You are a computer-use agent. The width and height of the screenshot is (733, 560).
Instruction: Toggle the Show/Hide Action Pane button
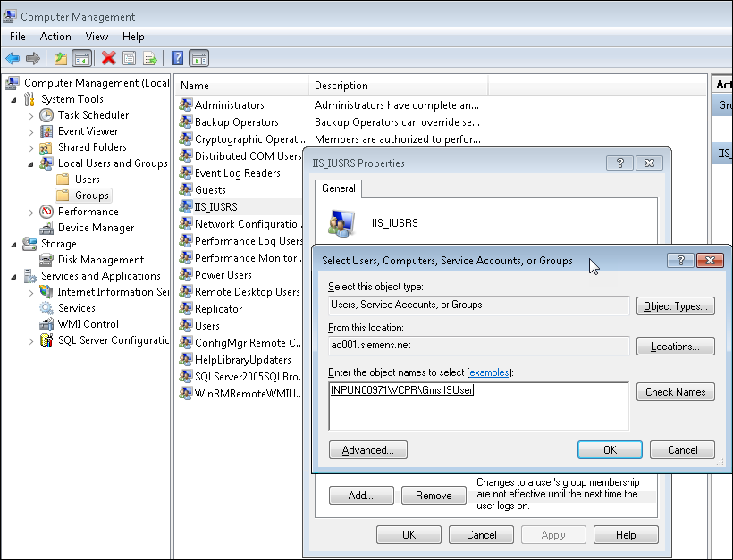(x=198, y=58)
